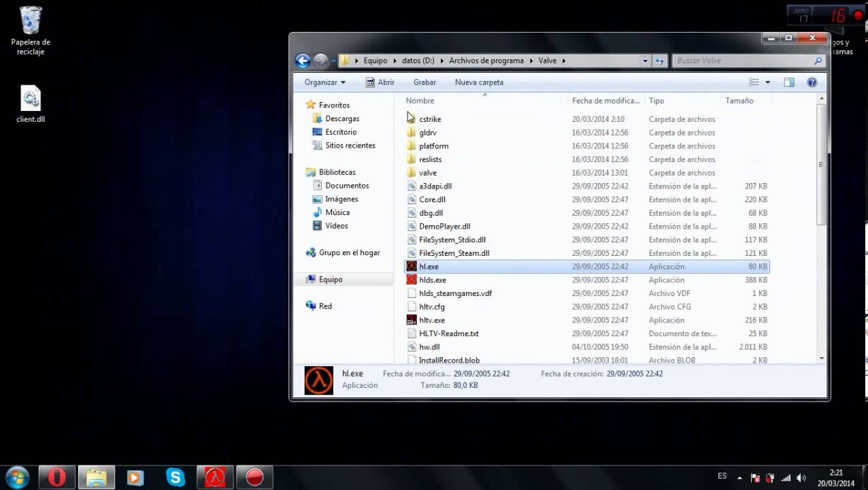Select the hltv.exe icon in list
868x490 pixels.
click(x=412, y=320)
